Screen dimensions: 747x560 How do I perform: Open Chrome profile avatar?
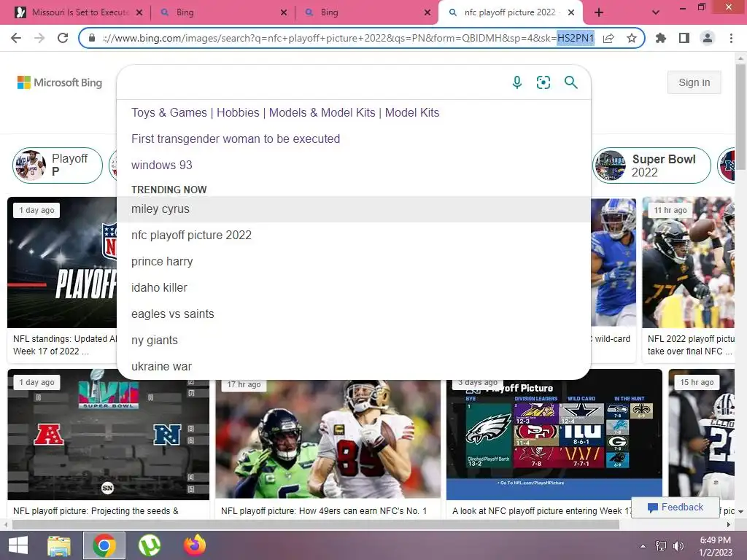click(708, 38)
